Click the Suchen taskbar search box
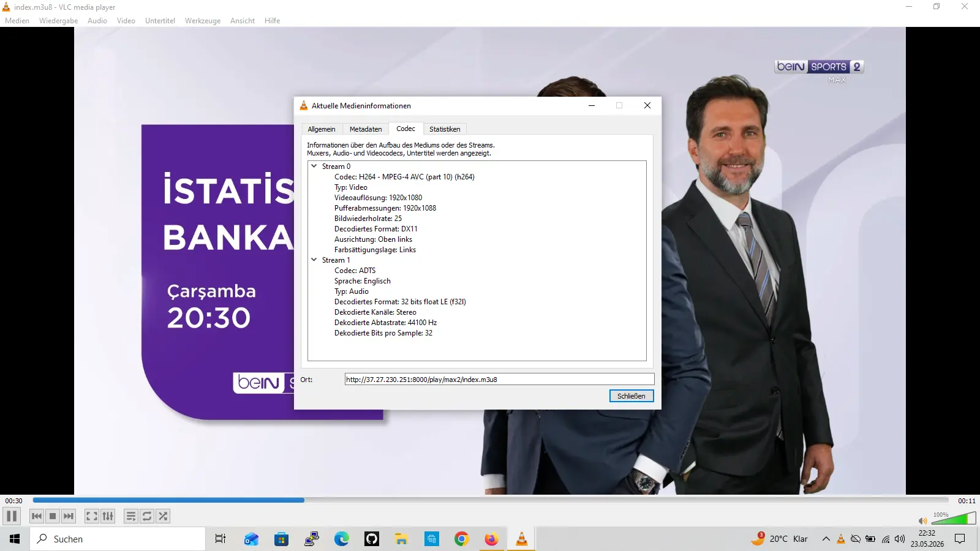The width and height of the screenshot is (980, 551). 118,539
